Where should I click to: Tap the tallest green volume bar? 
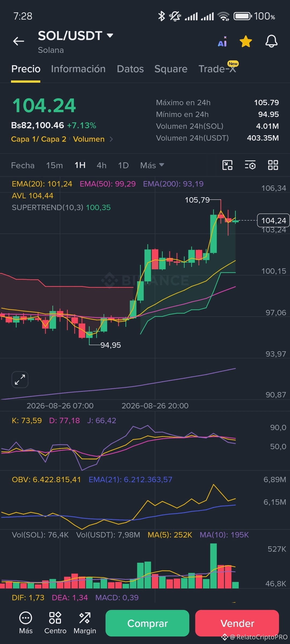pyautogui.click(x=213, y=566)
